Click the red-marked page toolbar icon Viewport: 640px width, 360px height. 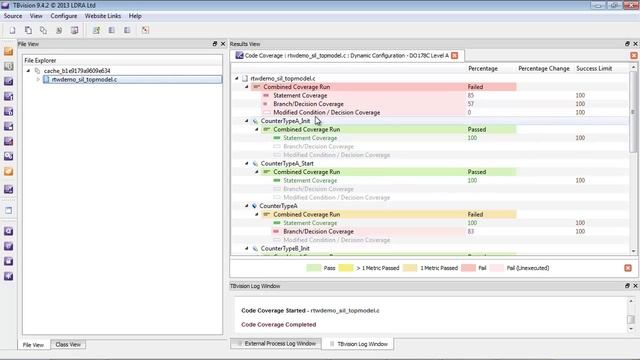(145, 30)
